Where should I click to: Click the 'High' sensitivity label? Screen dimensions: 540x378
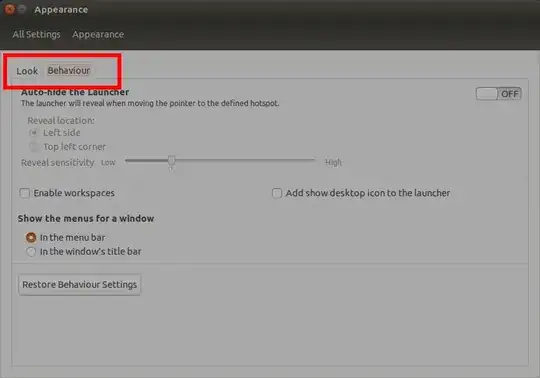(333, 162)
